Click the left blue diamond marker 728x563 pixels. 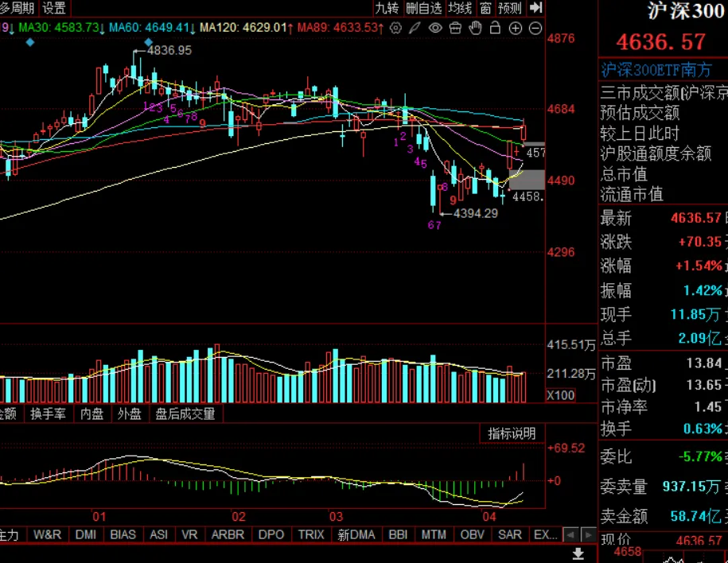30,43
